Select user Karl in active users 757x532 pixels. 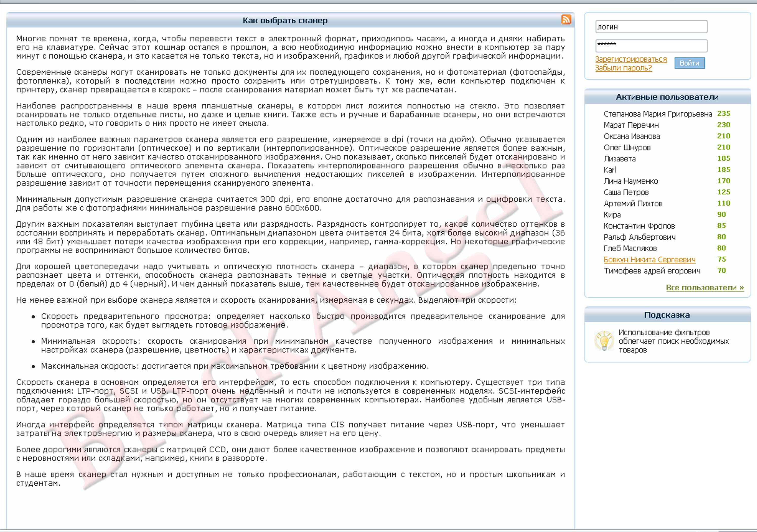610,170
